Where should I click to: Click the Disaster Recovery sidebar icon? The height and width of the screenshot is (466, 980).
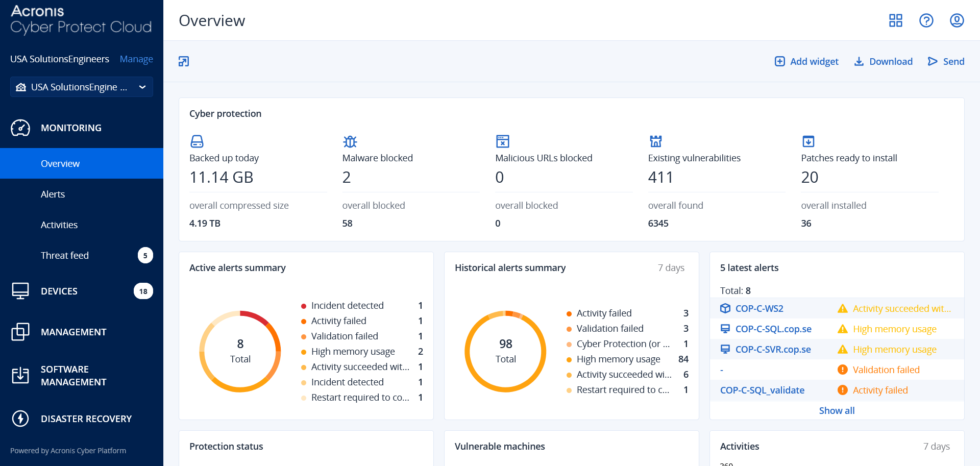pos(20,419)
